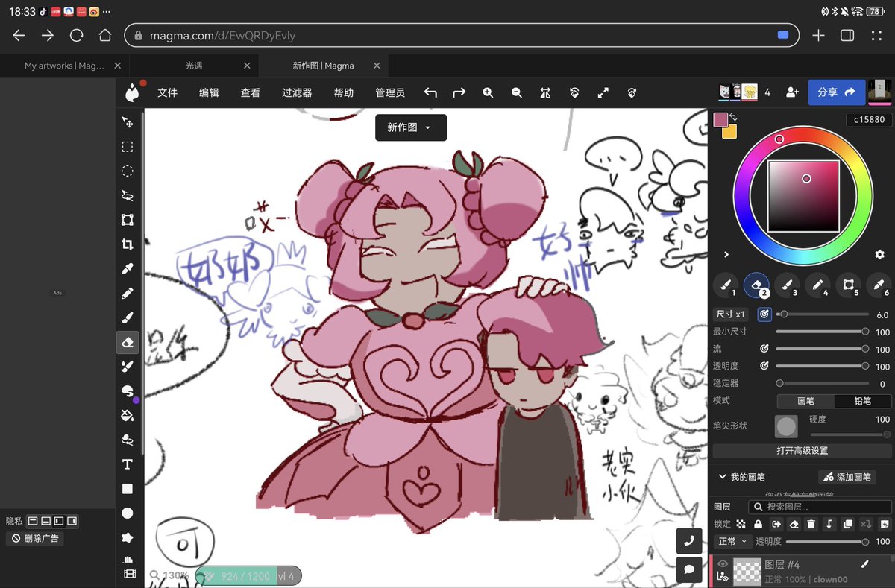Open the 帮助 menu
Image resolution: width=895 pixels, height=588 pixels.
click(x=344, y=92)
